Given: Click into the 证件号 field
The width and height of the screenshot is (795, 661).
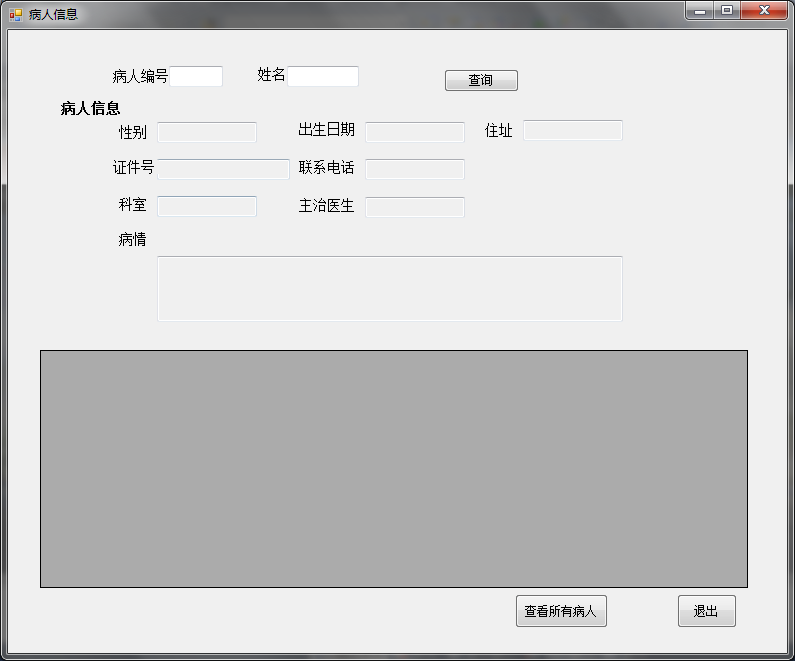Looking at the screenshot, I should pyautogui.click(x=224, y=169).
